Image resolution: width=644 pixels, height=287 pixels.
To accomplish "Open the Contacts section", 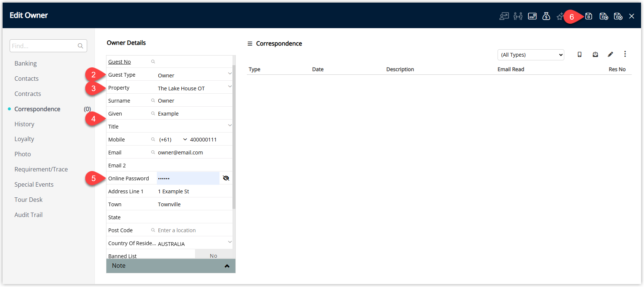I will 26,79.
